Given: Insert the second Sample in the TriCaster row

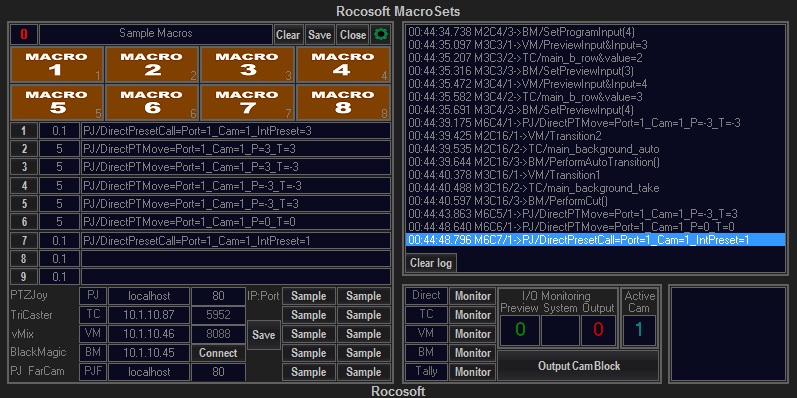Looking at the screenshot, I should [364, 315].
